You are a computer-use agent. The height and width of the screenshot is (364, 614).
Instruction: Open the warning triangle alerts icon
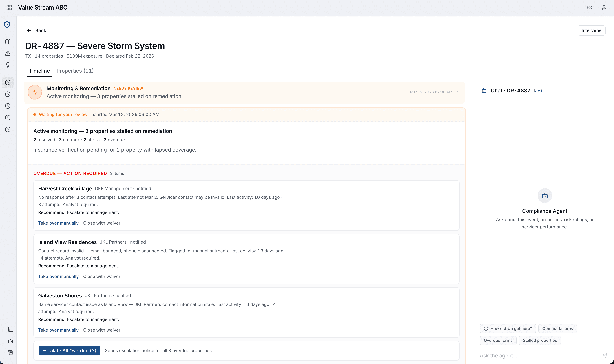tap(8, 53)
